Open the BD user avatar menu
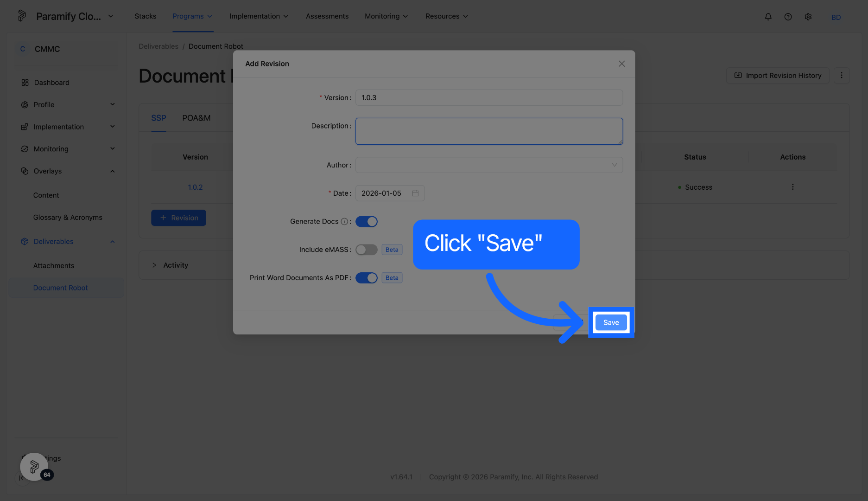 836,17
